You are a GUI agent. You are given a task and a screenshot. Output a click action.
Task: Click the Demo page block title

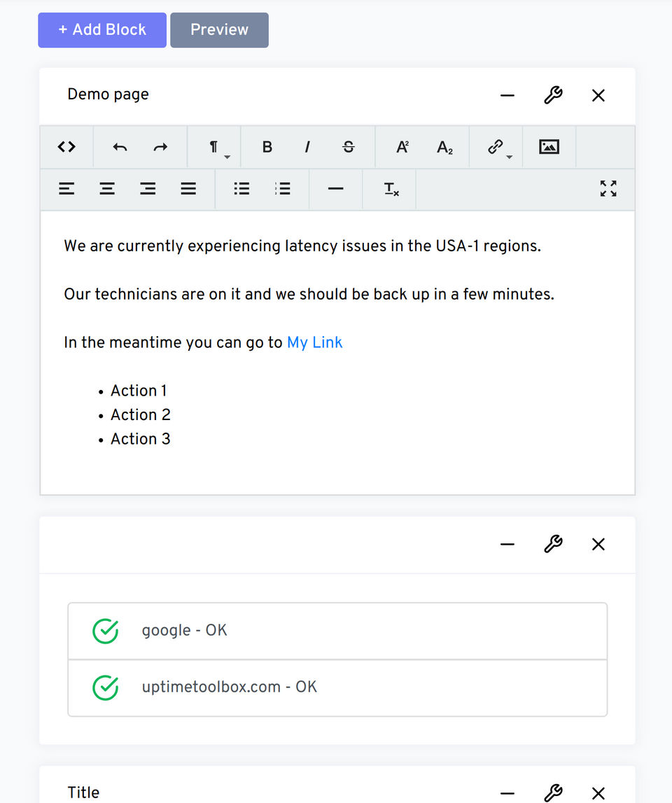click(108, 95)
